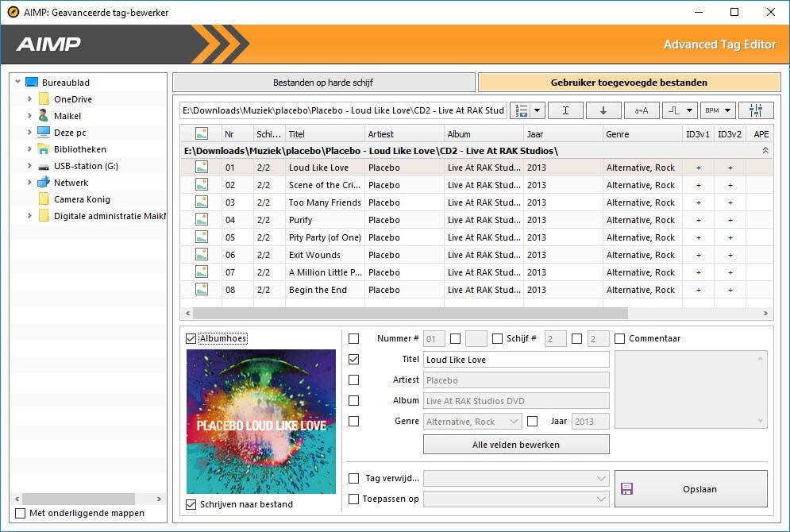Open the Toepassen op dropdown list

pyautogui.click(x=516, y=499)
